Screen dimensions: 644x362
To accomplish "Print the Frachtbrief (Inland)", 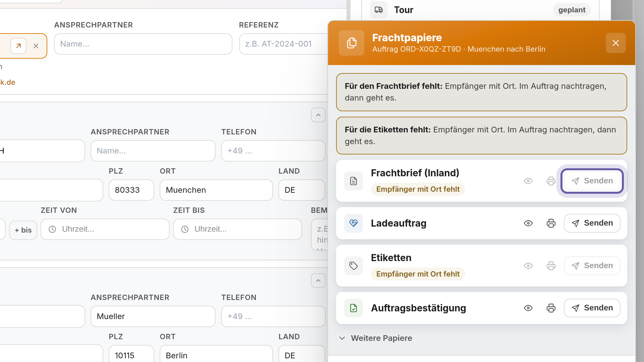I will (551, 181).
